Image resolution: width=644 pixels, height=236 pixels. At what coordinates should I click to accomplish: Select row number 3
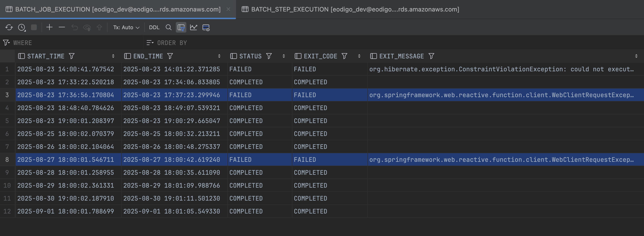click(7, 95)
